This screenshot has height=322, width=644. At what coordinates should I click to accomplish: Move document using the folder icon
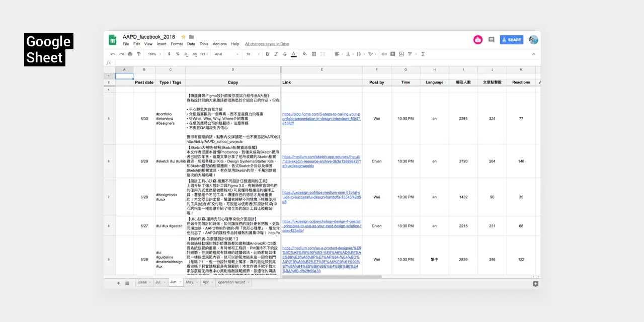tap(192, 37)
